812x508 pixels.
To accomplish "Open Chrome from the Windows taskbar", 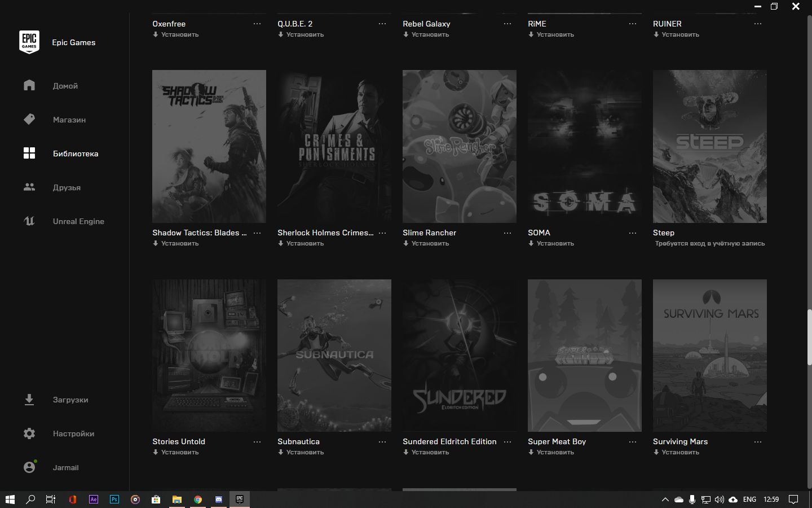I will [x=198, y=500].
